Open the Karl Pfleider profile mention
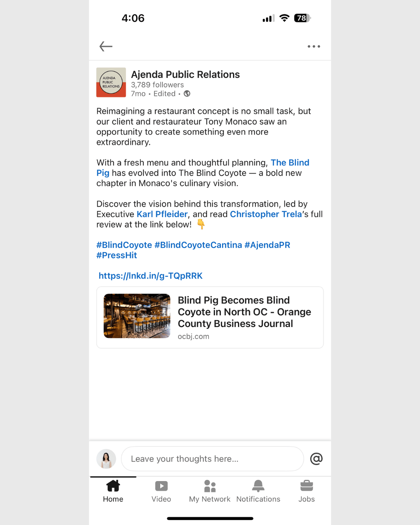 [x=162, y=214]
